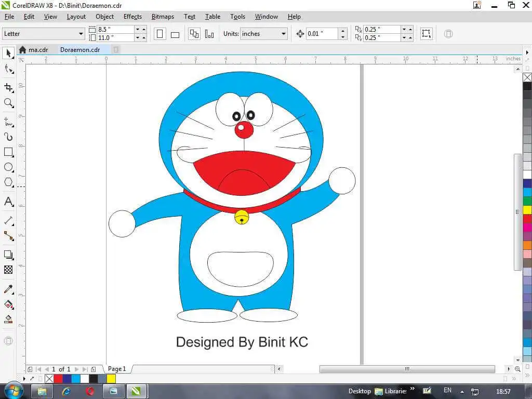This screenshot has height=399, width=532.
Task: Select the Pick tool
Action: pyautogui.click(x=8, y=54)
